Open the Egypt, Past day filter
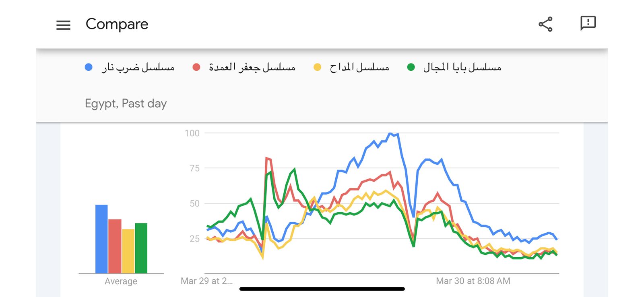644x297 pixels. [126, 104]
